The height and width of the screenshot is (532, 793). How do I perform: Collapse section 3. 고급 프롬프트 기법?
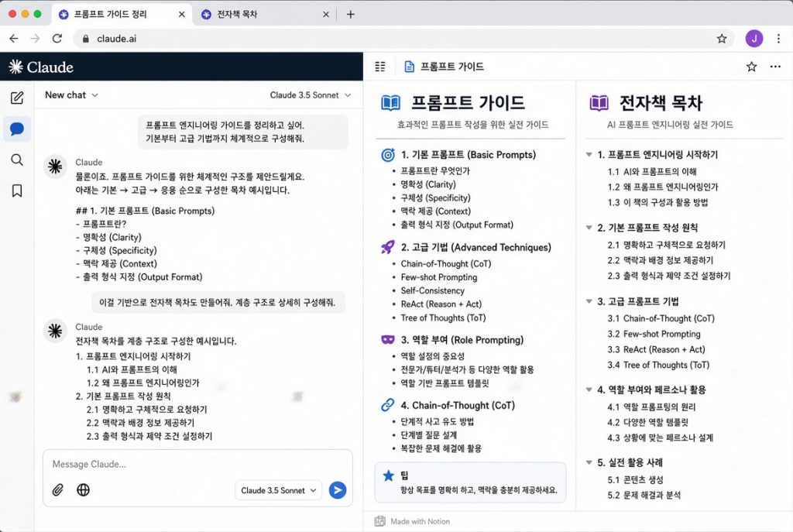click(x=589, y=301)
